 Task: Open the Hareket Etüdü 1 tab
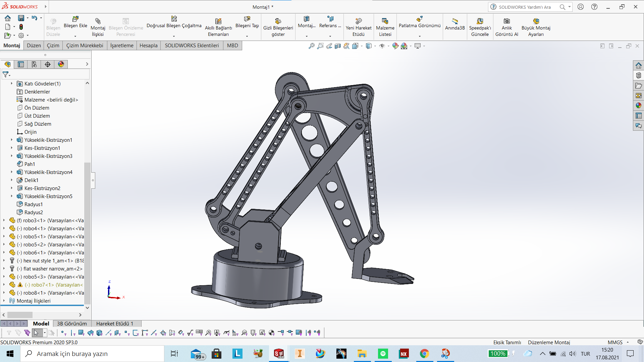[x=115, y=324]
